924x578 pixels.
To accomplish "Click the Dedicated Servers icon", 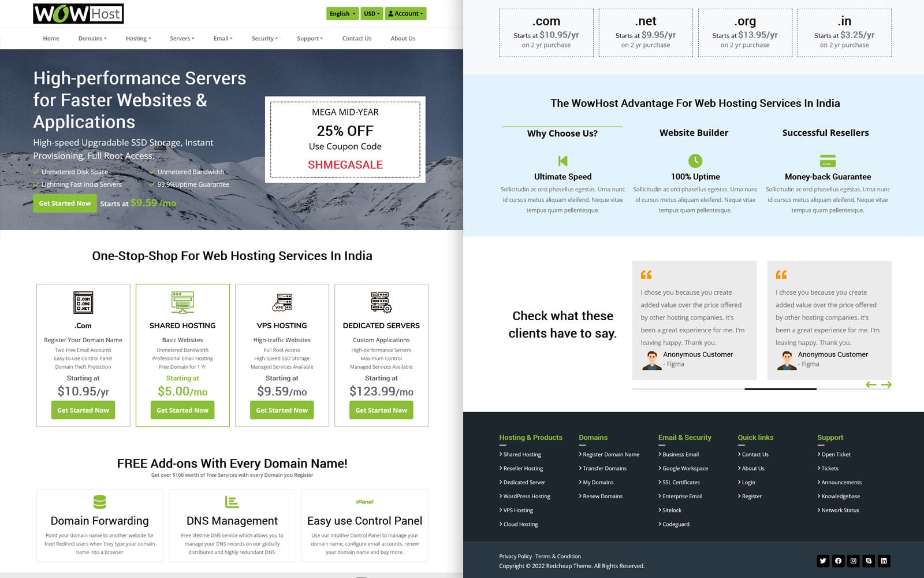I will coord(381,302).
